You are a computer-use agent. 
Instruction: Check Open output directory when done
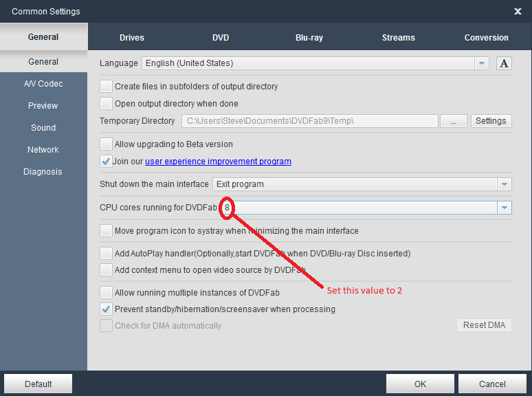(106, 104)
